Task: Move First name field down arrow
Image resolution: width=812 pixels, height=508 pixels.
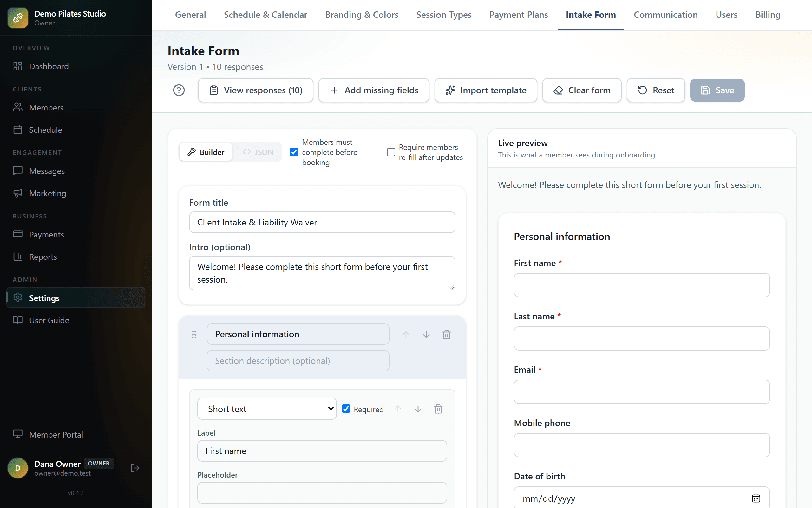Action: tap(418, 409)
